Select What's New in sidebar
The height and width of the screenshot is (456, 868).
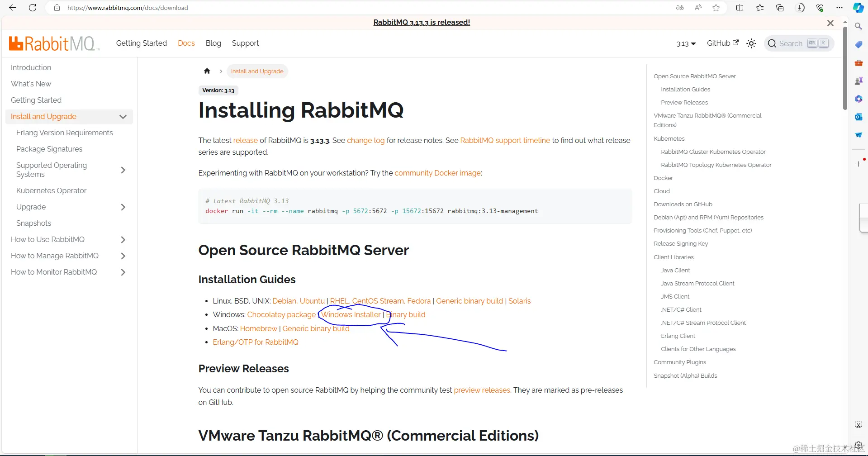click(31, 84)
